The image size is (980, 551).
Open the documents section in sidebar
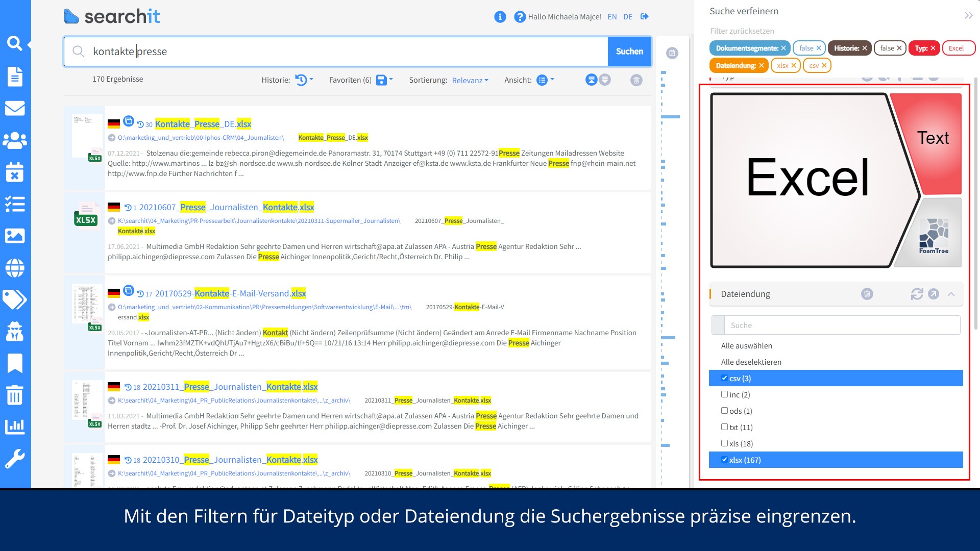pos(15,77)
